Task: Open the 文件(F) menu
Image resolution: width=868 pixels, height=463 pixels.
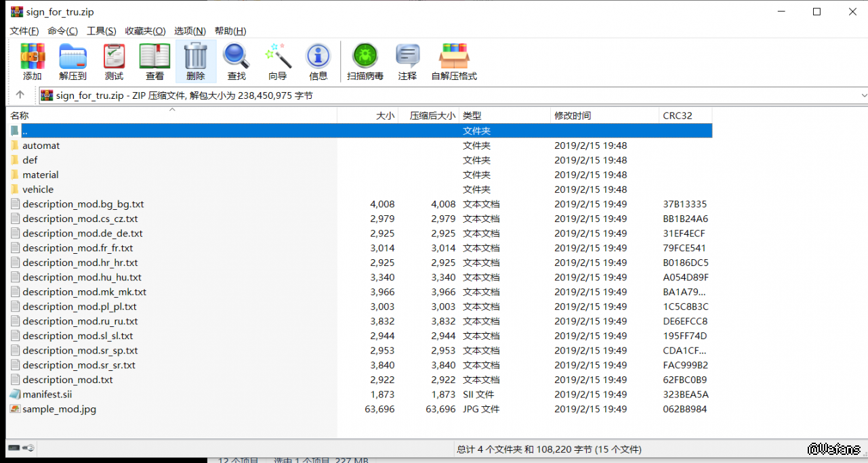Action: (24, 31)
